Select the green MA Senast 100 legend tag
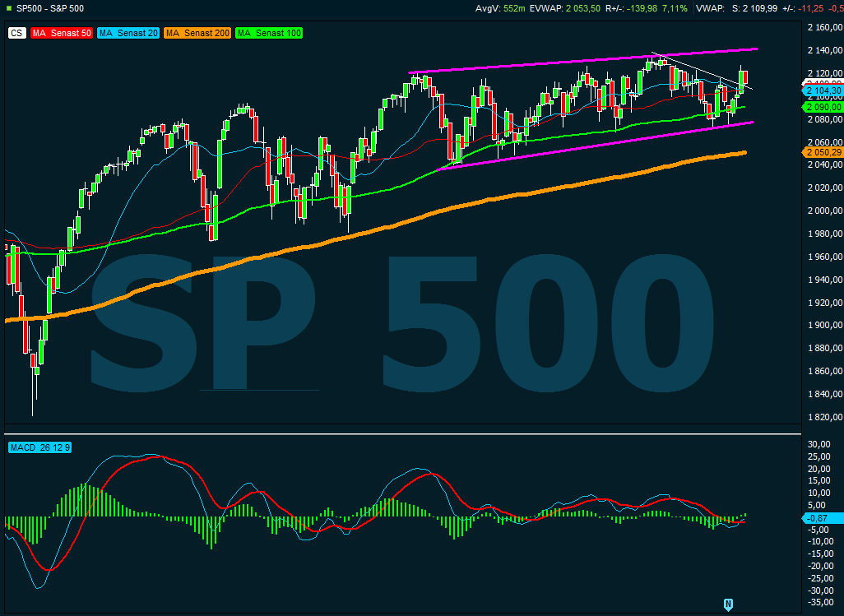844x616 pixels. [269, 34]
